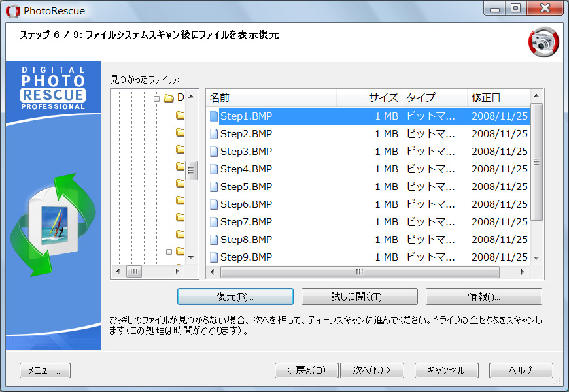Select Step5.BMP file name
Screen dimensions: 569x392
point(246,187)
